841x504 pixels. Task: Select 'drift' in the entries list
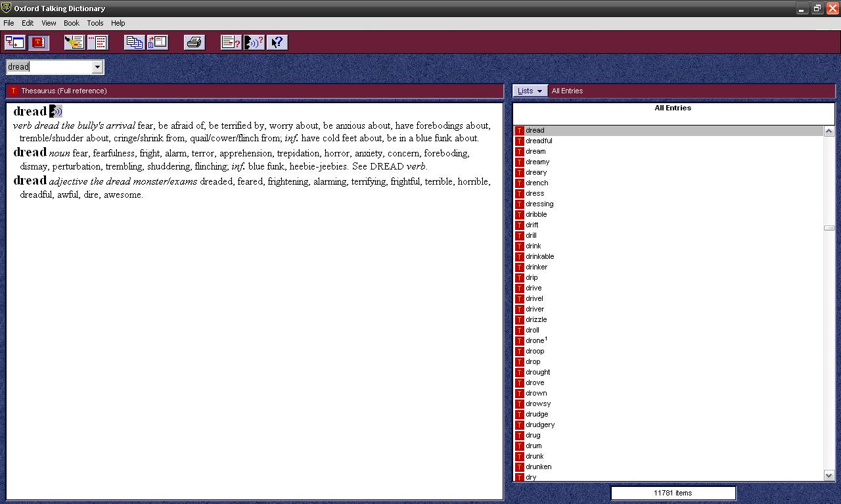coord(532,225)
